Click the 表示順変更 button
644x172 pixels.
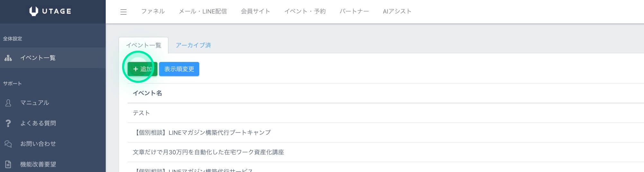(179, 69)
